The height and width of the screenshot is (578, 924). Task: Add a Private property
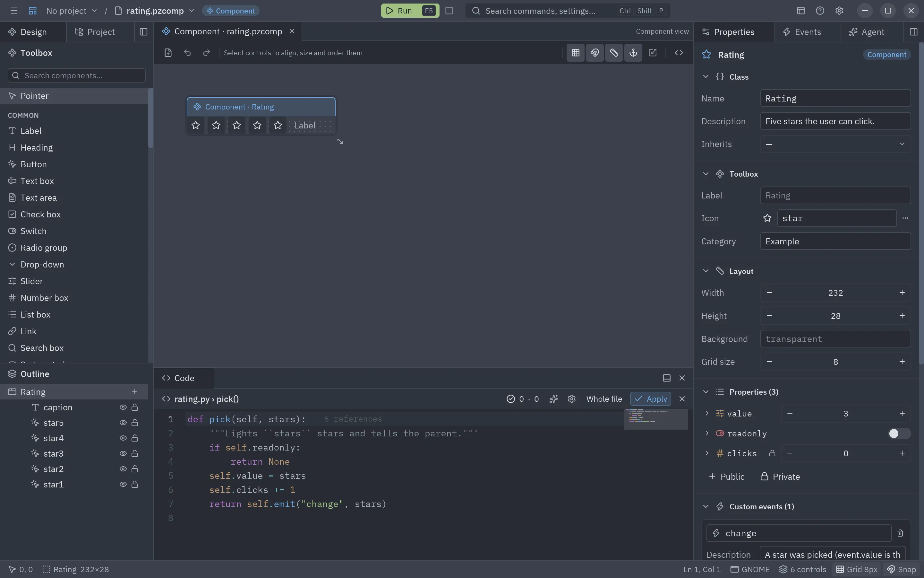click(780, 477)
